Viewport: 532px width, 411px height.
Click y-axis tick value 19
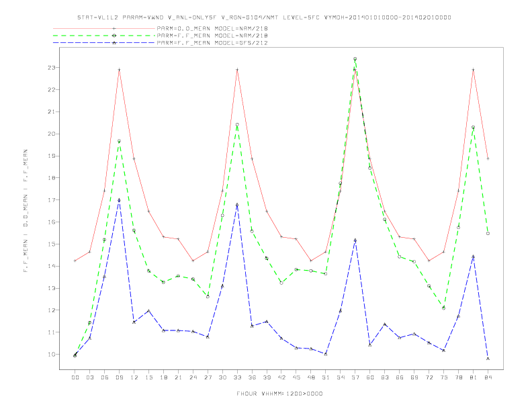point(51,156)
